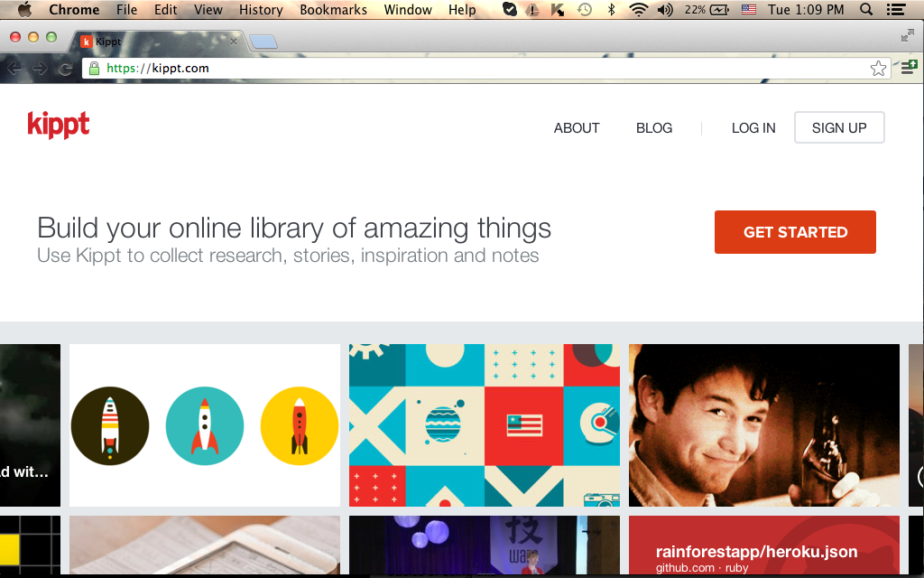924x578 pixels.
Task: Reload the page with refresh icon
Action: (65, 69)
